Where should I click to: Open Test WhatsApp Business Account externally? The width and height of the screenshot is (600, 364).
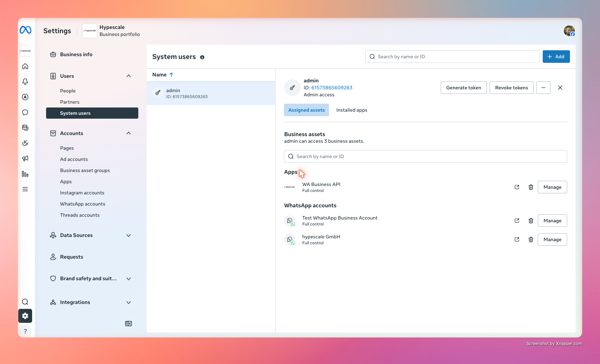(x=517, y=221)
